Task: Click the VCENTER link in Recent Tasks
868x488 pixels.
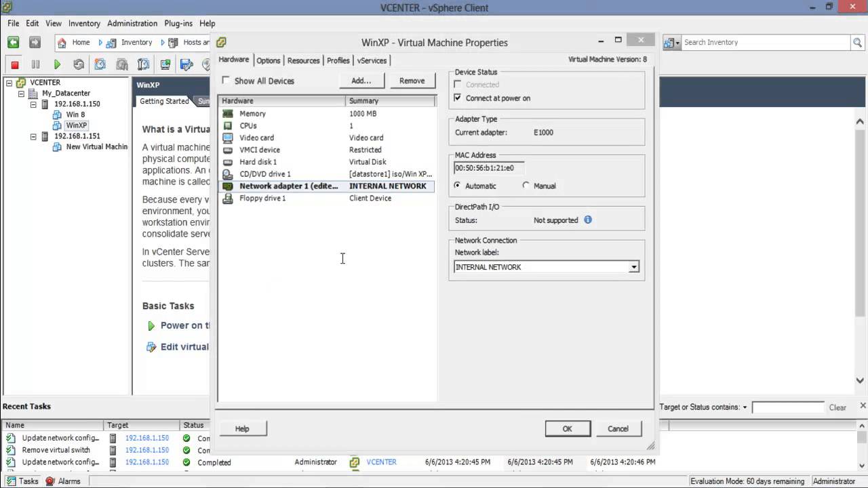Action: [x=381, y=462]
